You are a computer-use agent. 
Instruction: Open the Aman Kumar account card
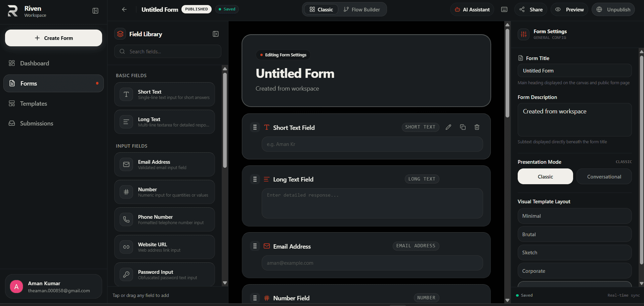click(x=53, y=287)
